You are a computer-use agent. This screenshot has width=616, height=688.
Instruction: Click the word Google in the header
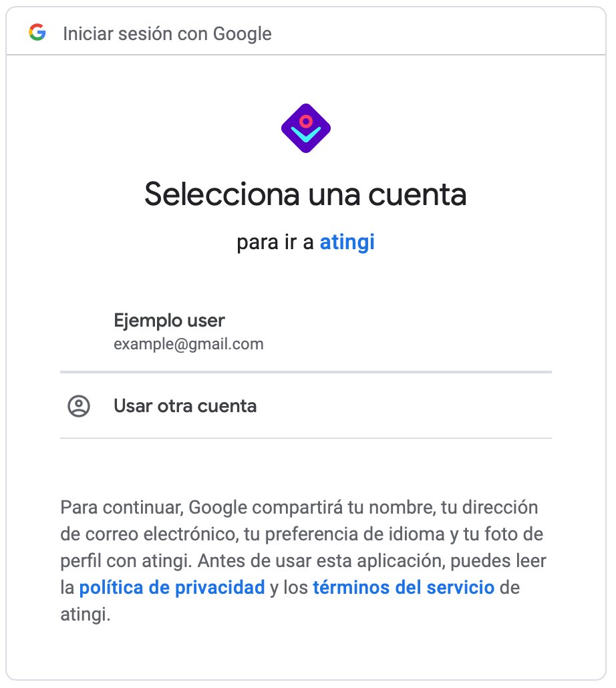[242, 34]
